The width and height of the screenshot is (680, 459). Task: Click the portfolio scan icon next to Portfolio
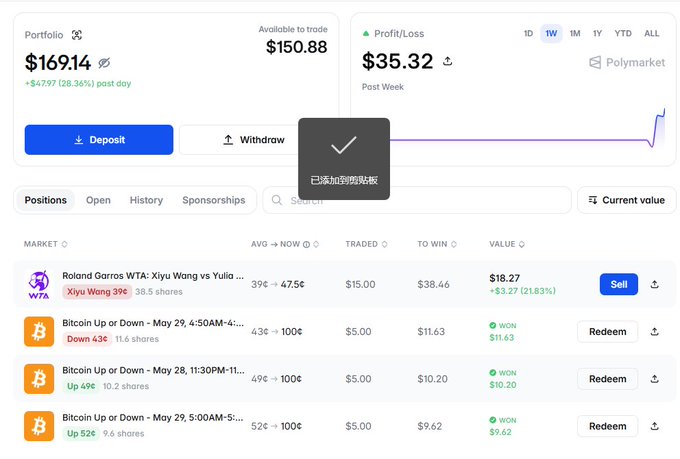[x=77, y=35]
